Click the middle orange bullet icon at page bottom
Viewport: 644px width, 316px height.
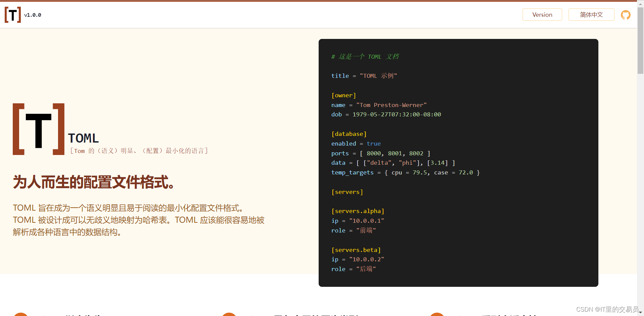click(x=229, y=314)
